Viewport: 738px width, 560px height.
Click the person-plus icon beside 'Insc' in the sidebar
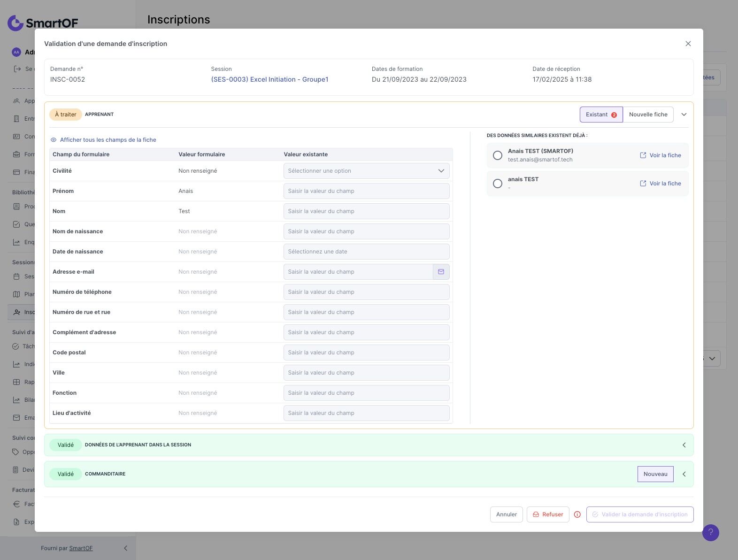point(16,312)
